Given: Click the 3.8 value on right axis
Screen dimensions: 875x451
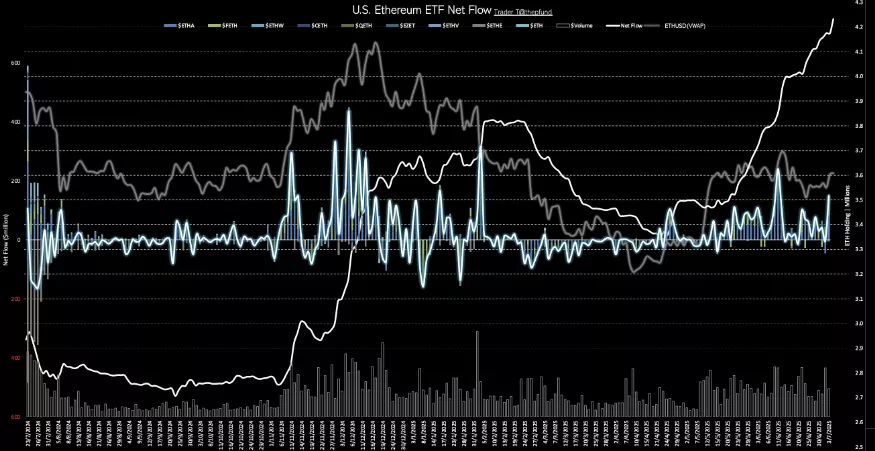Looking at the screenshot, I should (x=859, y=126).
